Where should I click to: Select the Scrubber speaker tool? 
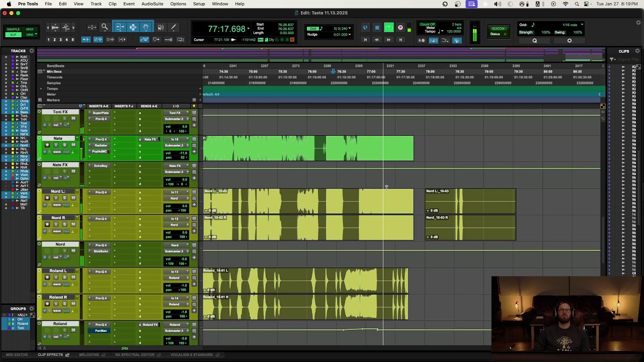click(x=160, y=27)
